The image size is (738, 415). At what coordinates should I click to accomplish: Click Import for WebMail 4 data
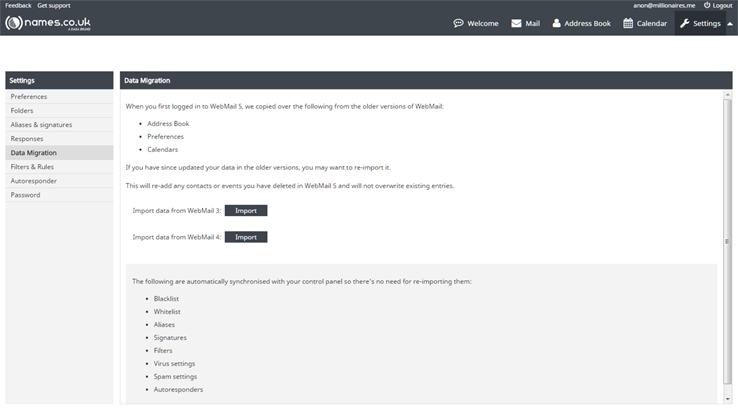point(246,237)
